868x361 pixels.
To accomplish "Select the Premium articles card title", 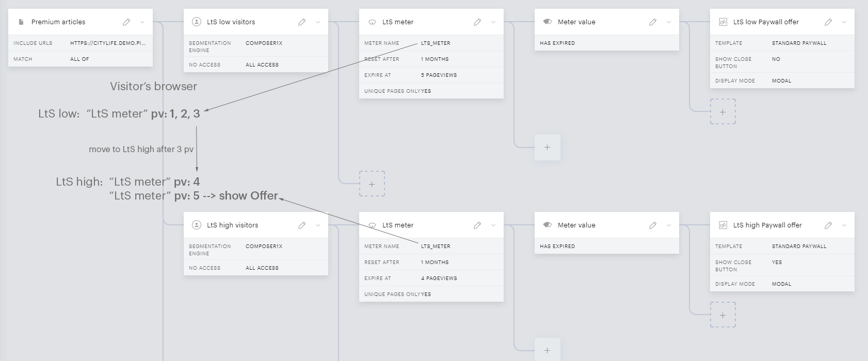I will [58, 22].
